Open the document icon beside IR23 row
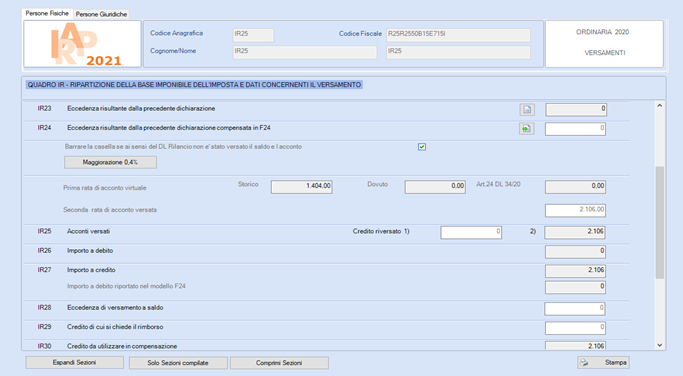Viewport: 683px width, 376px height. [x=527, y=109]
